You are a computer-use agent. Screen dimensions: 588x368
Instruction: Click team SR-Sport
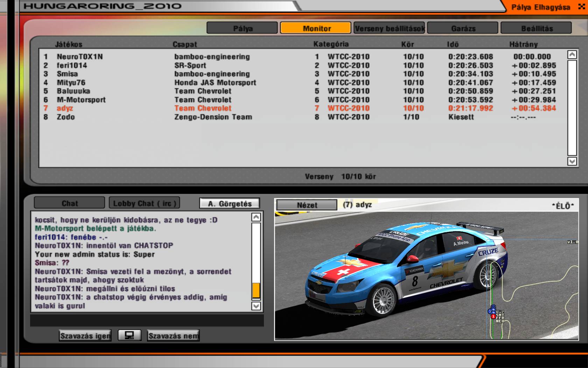click(190, 65)
